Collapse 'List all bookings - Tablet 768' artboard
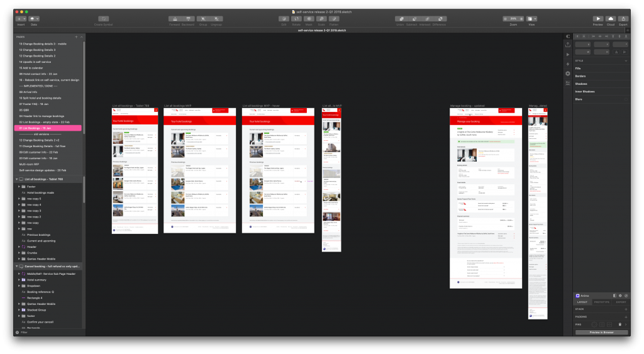This screenshot has width=644, height=354. pos(17,179)
